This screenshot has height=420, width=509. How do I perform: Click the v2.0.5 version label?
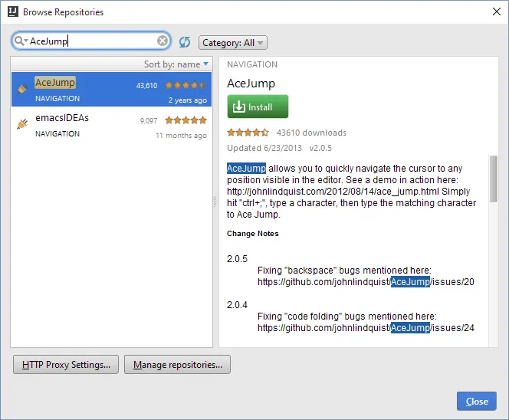(320, 148)
